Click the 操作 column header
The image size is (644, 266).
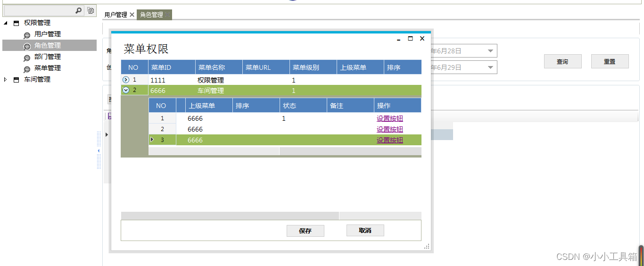click(397, 106)
